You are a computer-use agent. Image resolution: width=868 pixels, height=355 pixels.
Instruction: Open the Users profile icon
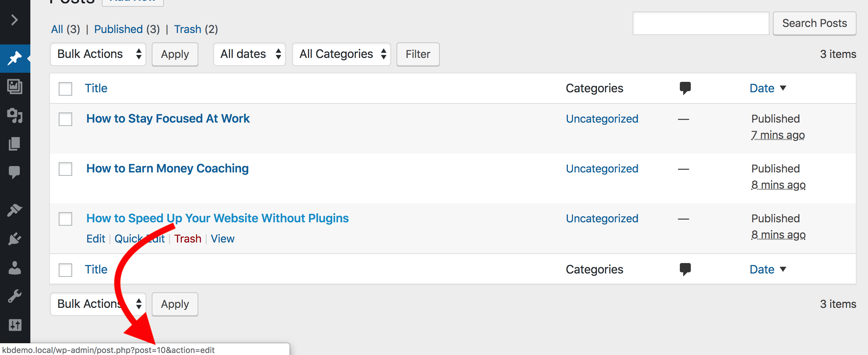pos(15,268)
